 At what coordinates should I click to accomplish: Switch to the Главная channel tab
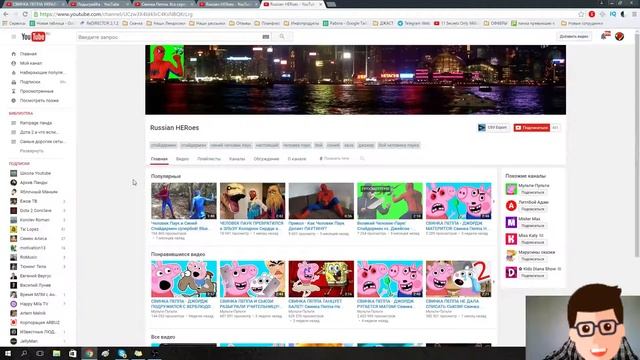159,159
